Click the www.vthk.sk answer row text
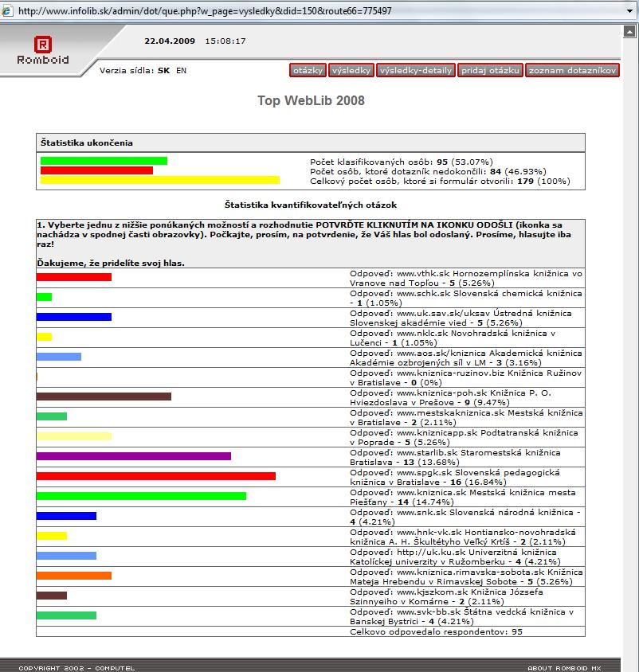639x672 pixels. pos(466,278)
